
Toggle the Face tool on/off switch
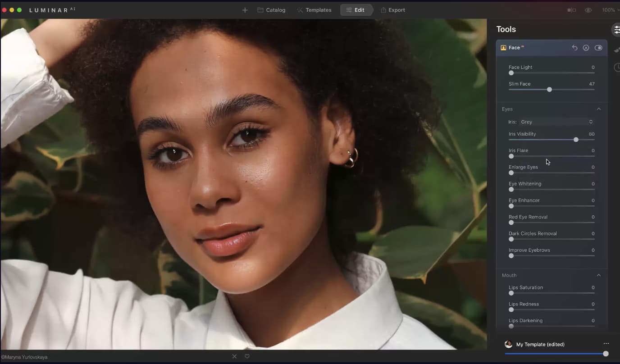598,48
